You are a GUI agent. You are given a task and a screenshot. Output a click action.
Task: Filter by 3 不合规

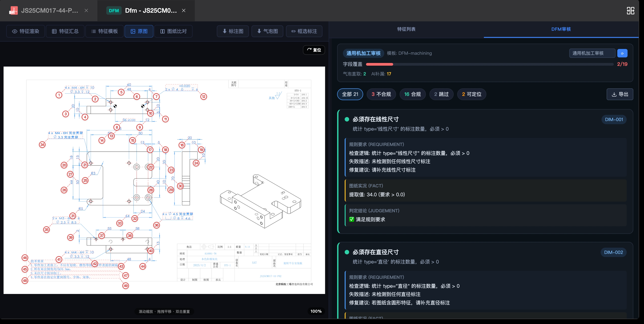381,94
